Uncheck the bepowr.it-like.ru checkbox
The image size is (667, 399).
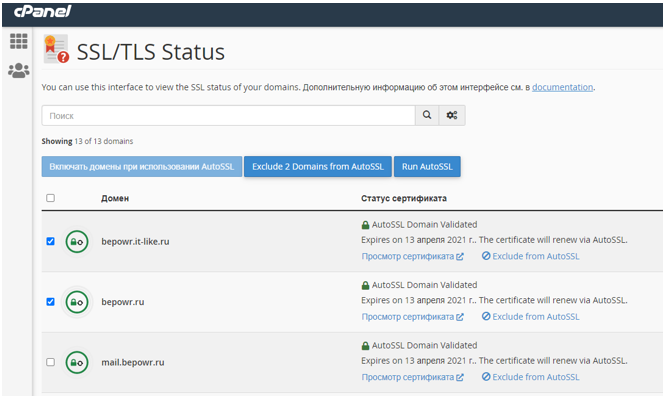pos(51,242)
